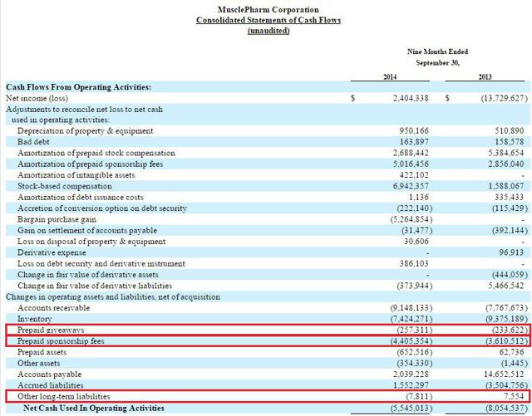The image size is (532, 416).
Task: Select the 5,016,456 sponsorship amortization value
Action: point(411,164)
